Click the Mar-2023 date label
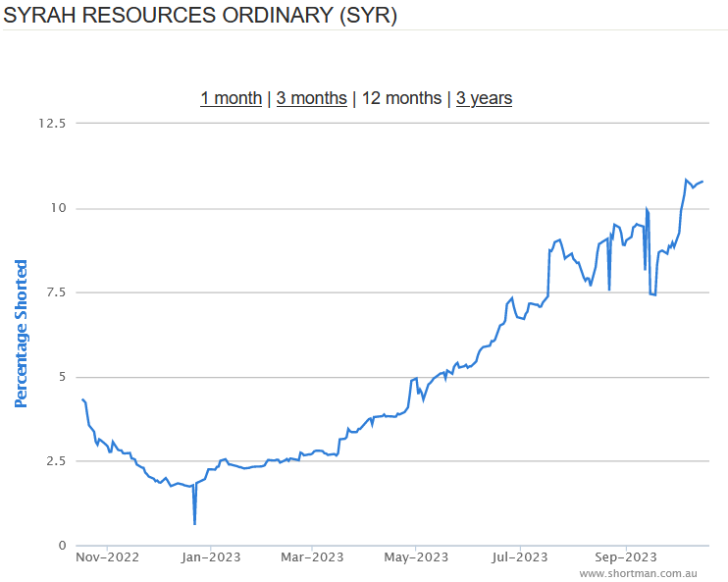 click(x=312, y=556)
